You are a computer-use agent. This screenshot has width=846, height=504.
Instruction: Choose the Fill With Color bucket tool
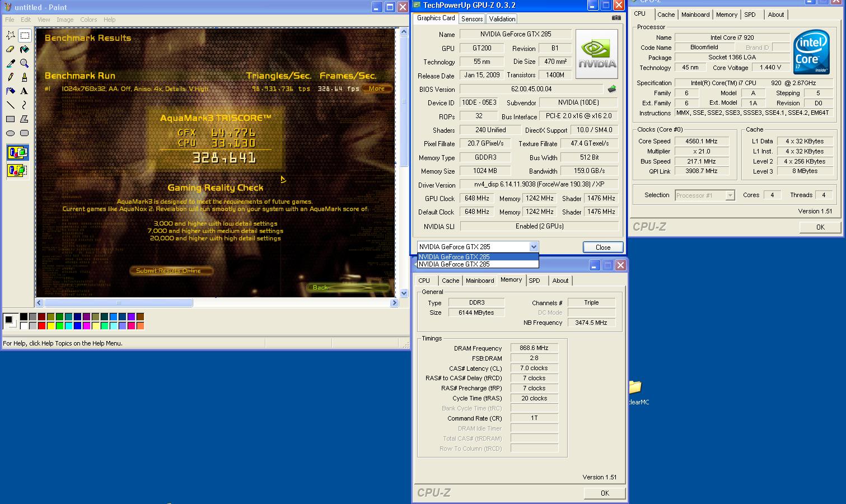pyautogui.click(x=25, y=49)
